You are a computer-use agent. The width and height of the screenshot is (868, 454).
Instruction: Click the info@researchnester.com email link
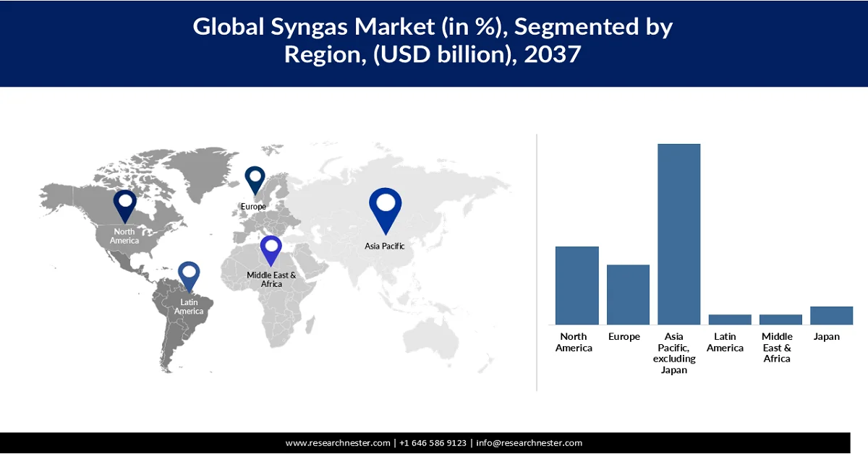[x=529, y=443]
